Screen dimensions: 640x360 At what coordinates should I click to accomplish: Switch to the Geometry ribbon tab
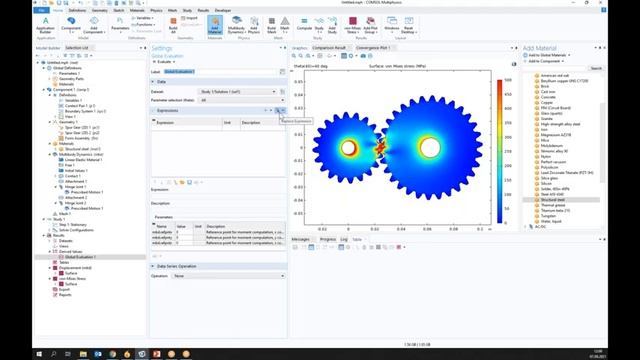[x=100, y=10]
